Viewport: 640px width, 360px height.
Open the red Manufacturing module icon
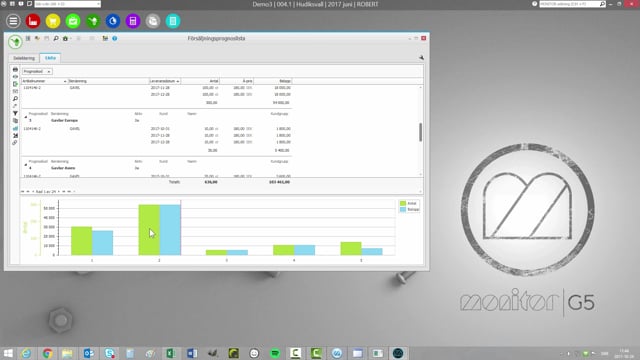click(x=33, y=21)
